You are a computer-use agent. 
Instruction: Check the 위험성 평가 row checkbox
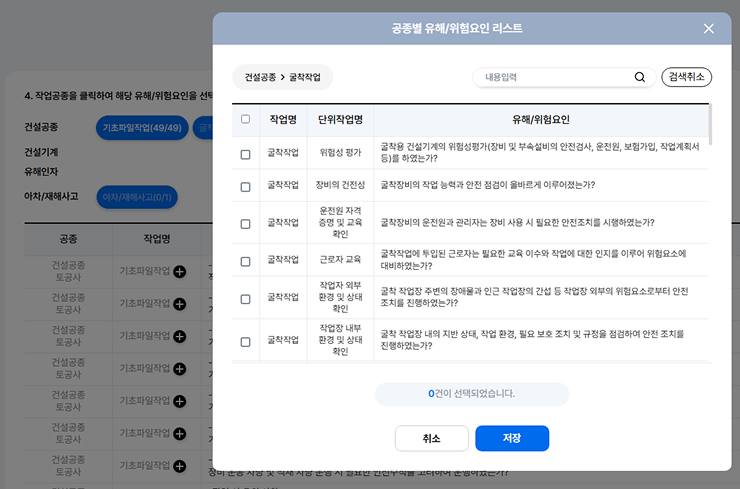click(246, 154)
